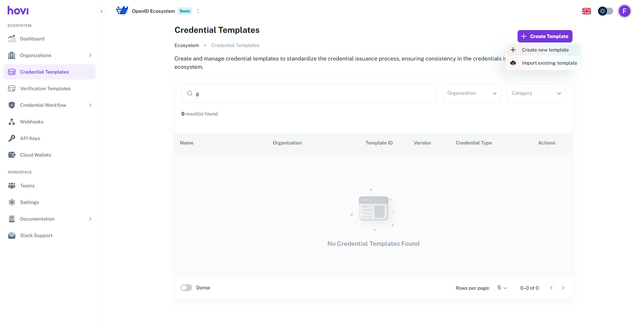Open the user profile avatar F

pos(624,11)
